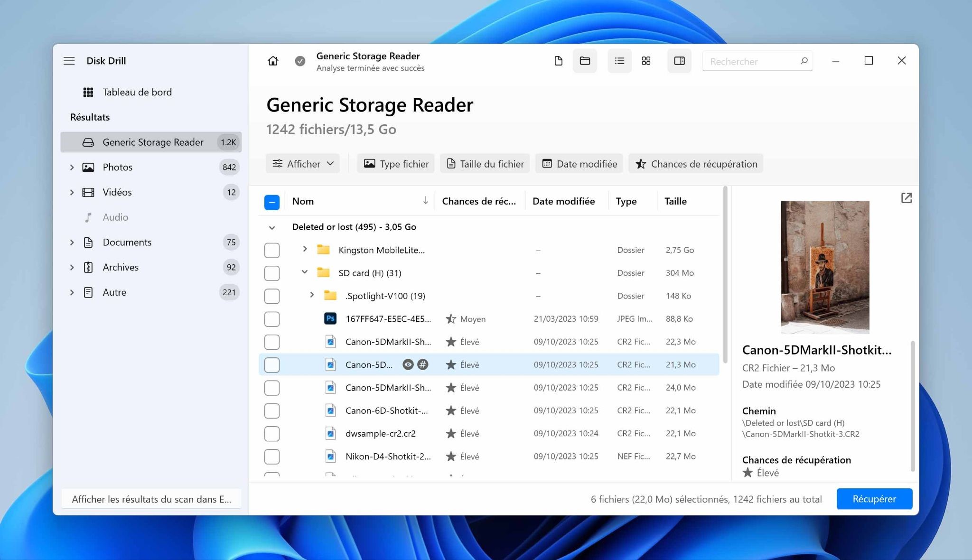The image size is (972, 560).
Task: Toggle the preview pane icon
Action: 679,61
